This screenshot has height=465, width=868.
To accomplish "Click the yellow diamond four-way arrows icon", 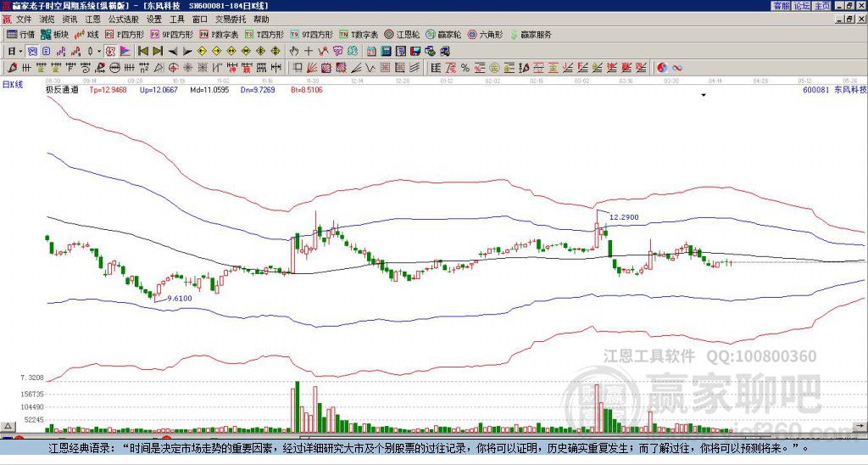I will [275, 52].
